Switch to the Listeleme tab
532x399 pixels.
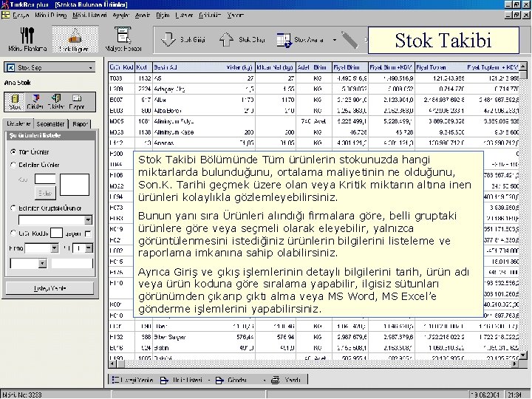click(x=18, y=123)
